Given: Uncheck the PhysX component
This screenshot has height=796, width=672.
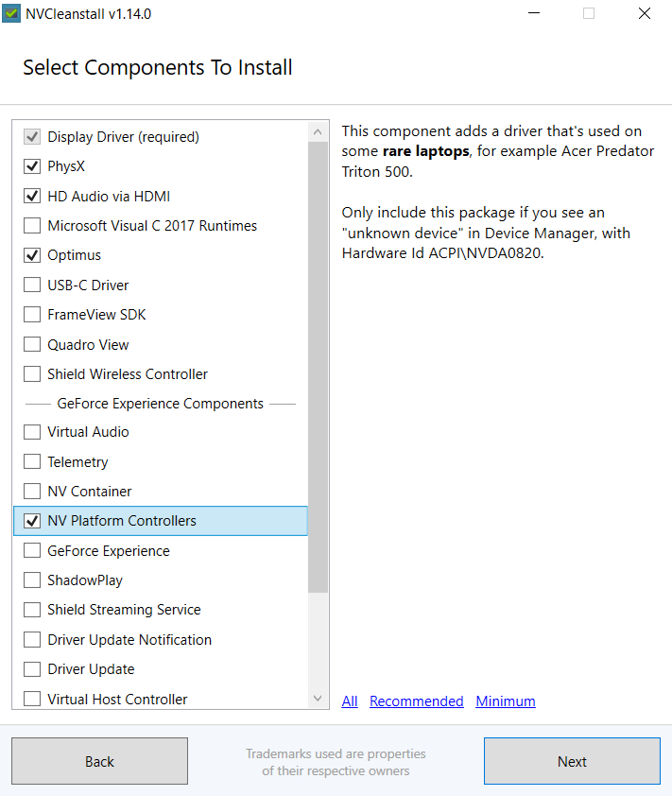Looking at the screenshot, I should [32, 166].
